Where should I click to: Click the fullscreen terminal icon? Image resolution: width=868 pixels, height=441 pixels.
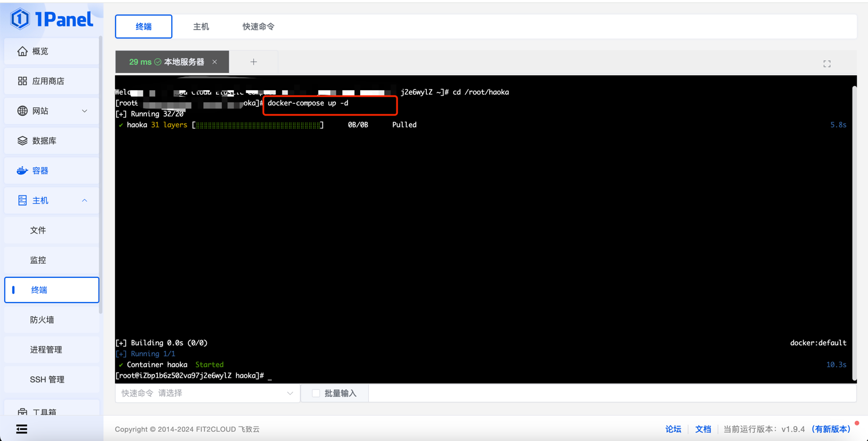point(827,64)
